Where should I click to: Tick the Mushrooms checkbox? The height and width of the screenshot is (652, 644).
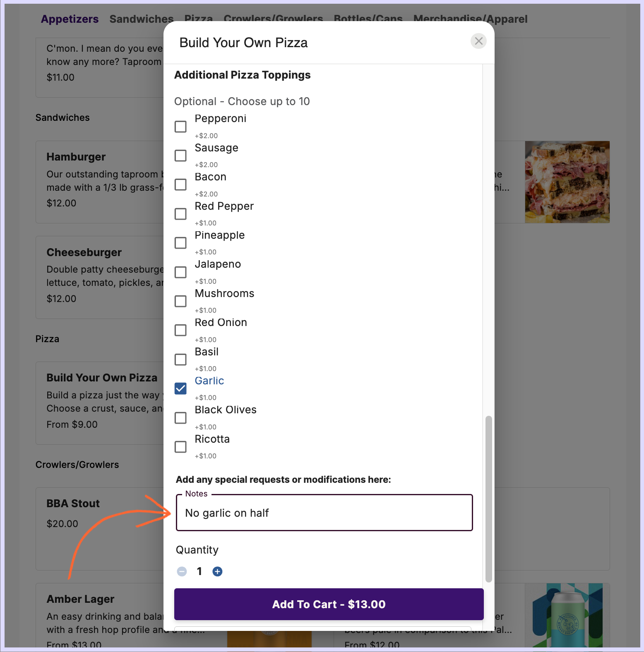click(x=180, y=301)
